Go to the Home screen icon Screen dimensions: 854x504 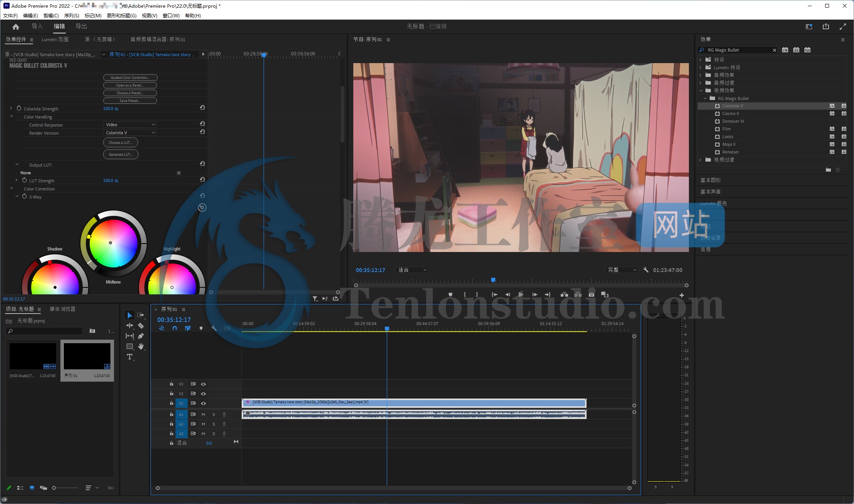pos(16,27)
